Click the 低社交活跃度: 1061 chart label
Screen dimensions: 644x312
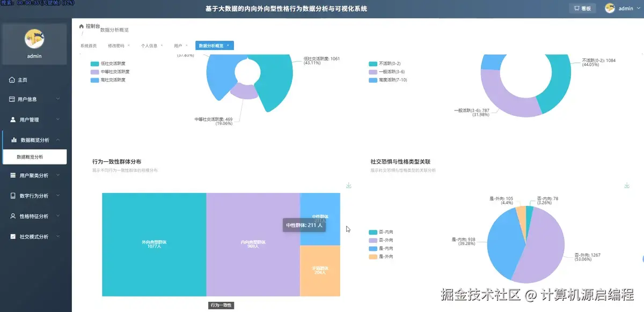pyautogui.click(x=321, y=61)
